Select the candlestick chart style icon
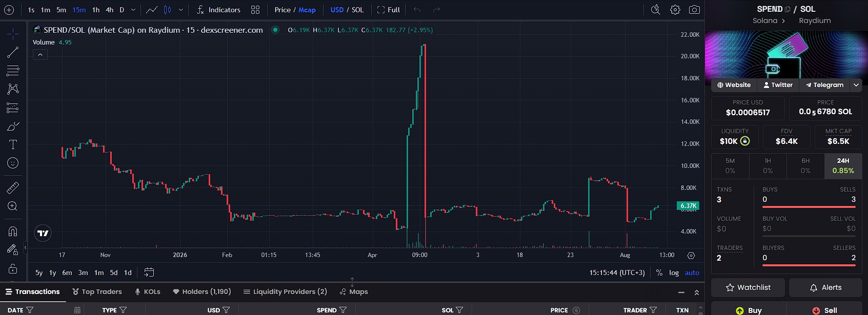 (x=168, y=10)
